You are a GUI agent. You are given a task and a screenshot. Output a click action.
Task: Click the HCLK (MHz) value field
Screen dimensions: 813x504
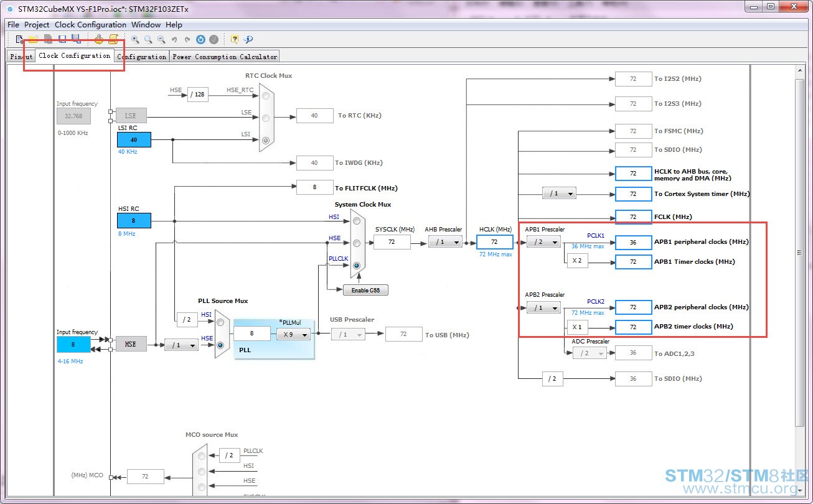pyautogui.click(x=494, y=241)
